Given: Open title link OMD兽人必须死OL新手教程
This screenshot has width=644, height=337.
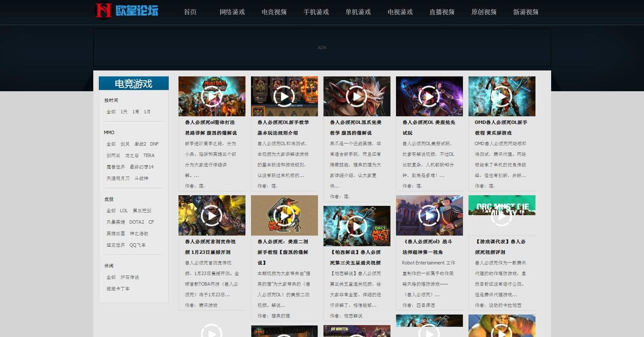Looking at the screenshot, I should (501, 127).
